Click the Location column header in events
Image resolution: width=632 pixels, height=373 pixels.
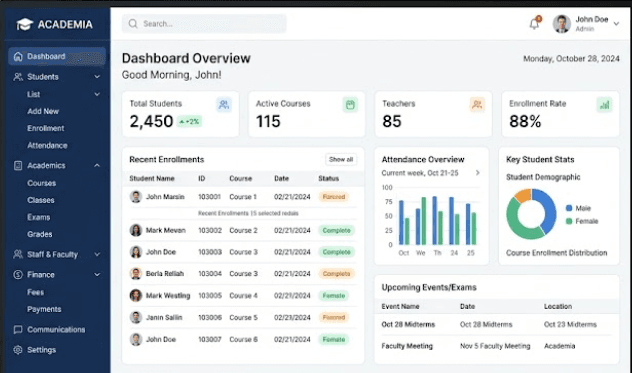point(558,306)
